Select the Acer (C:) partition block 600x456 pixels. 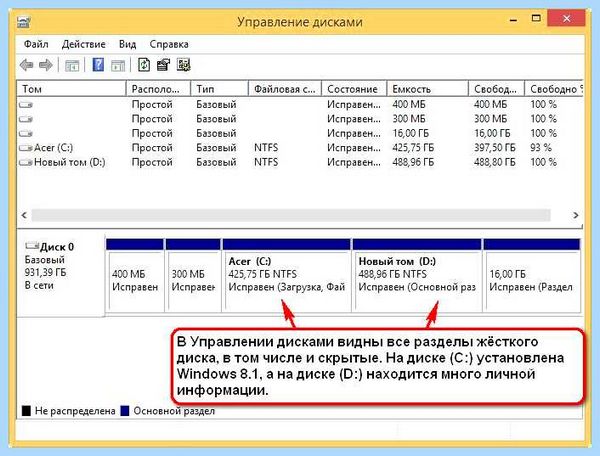coord(287,275)
